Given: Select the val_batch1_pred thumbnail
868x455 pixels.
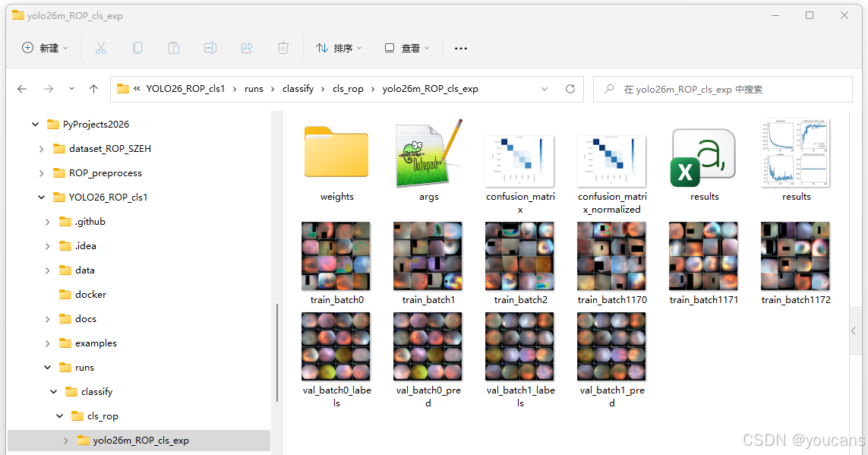Looking at the screenshot, I should pyautogui.click(x=611, y=346).
